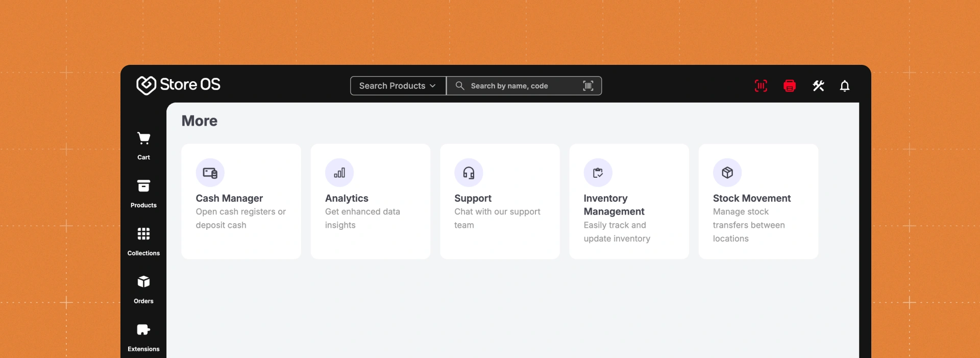
Task: Click the Analytics bar chart icon
Action: (x=339, y=173)
